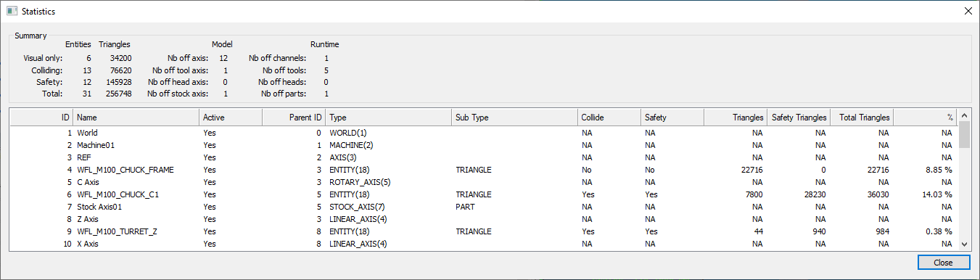Click the Nb off tool axis label

[x=180, y=70]
